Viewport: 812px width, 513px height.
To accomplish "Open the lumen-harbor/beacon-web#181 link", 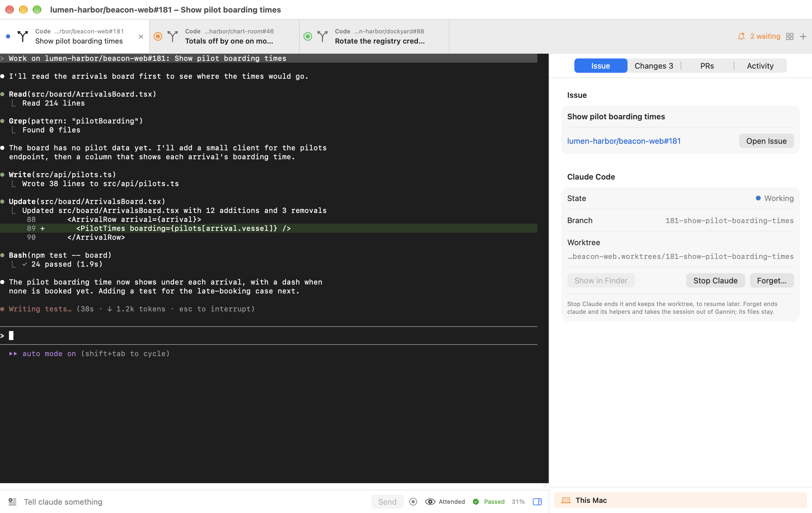I will click(624, 141).
